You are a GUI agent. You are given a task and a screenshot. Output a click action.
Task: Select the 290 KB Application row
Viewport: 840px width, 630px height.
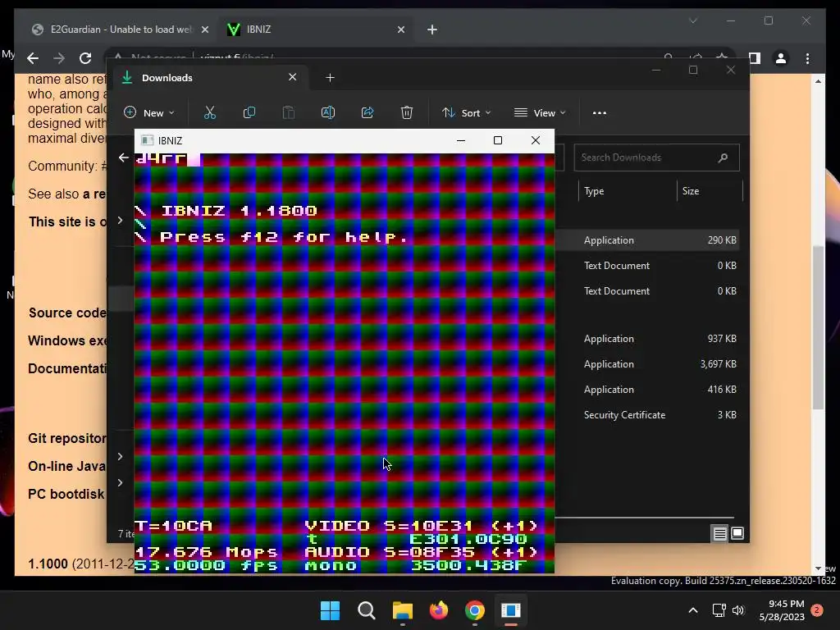click(x=647, y=240)
